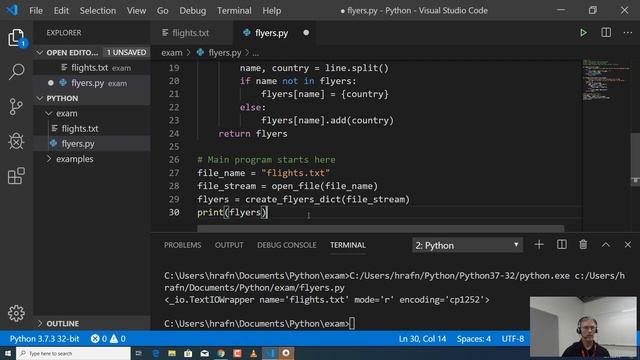Screen dimensions: 640x360
Task: Open the Debug menu
Action: pyautogui.click(x=193, y=10)
